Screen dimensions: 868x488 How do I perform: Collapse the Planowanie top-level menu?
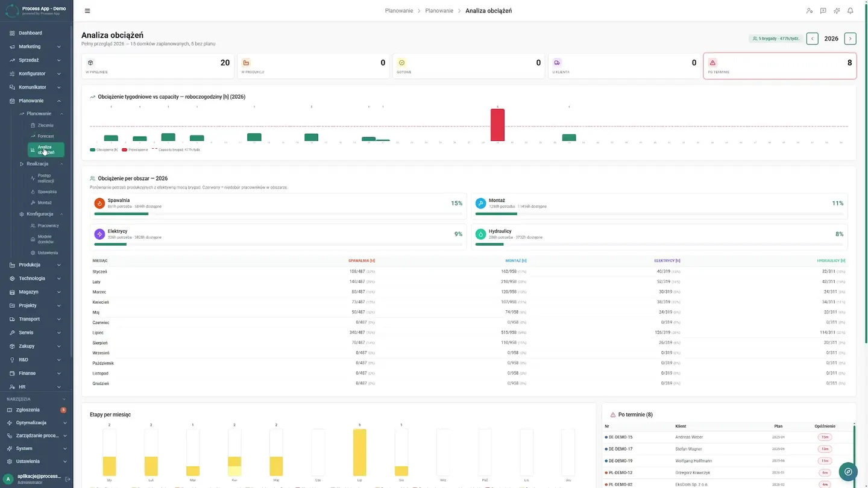36,101
